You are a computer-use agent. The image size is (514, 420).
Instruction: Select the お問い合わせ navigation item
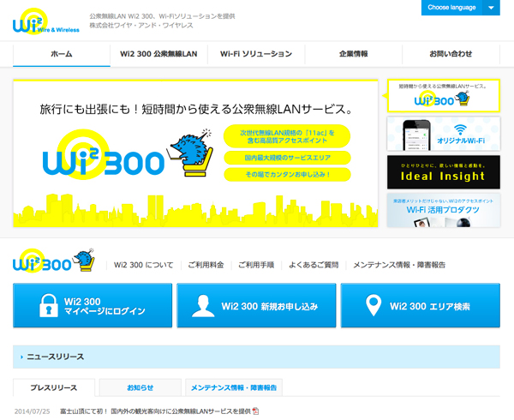coord(450,54)
